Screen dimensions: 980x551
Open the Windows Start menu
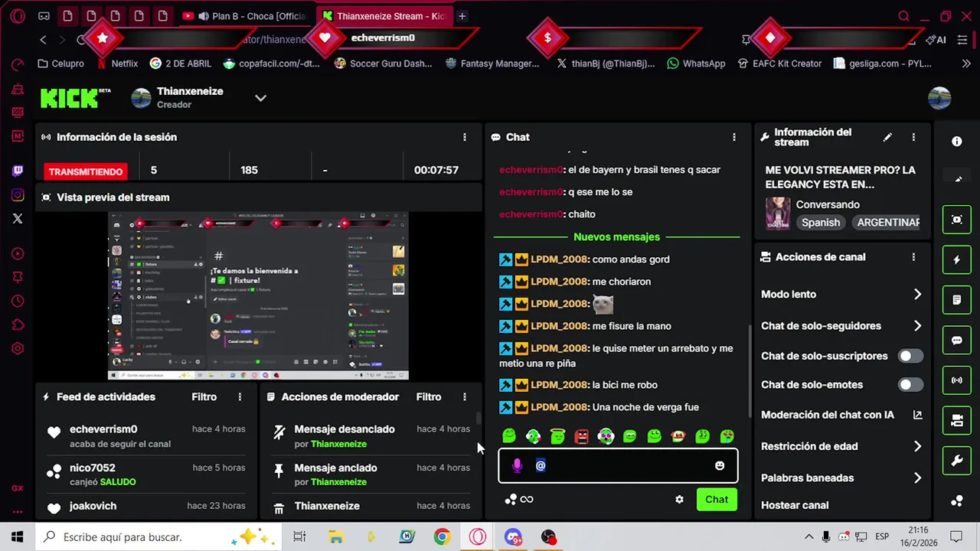coord(18,537)
